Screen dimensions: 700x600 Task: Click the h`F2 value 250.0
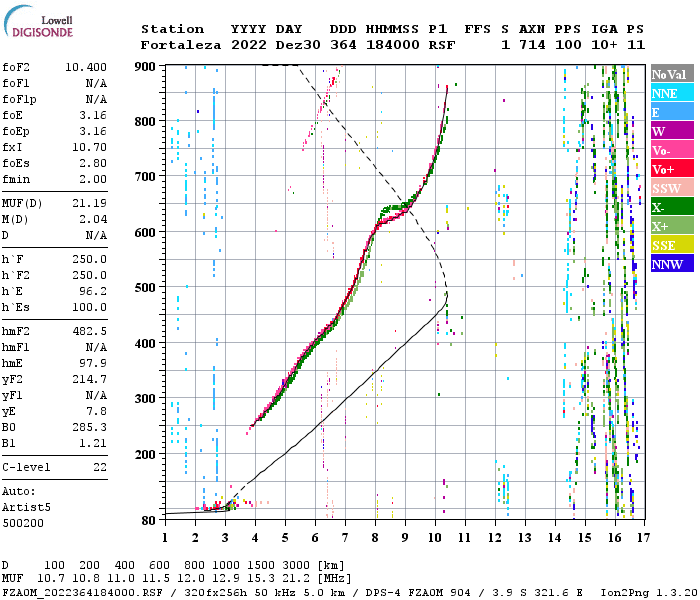point(89,275)
